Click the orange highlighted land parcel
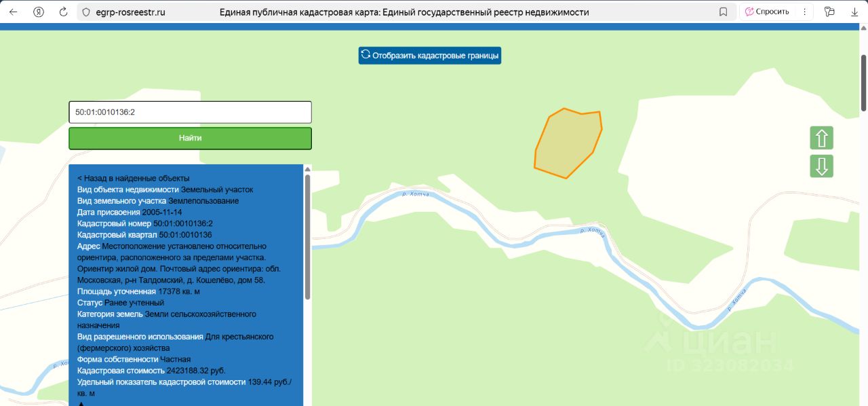The height and width of the screenshot is (406, 868). pos(567,144)
